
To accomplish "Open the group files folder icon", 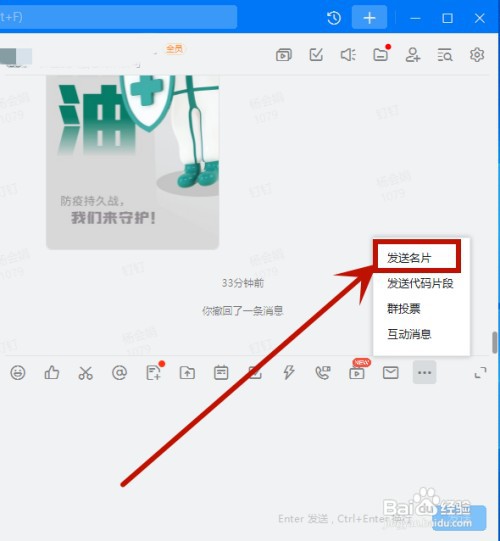I will [381, 55].
